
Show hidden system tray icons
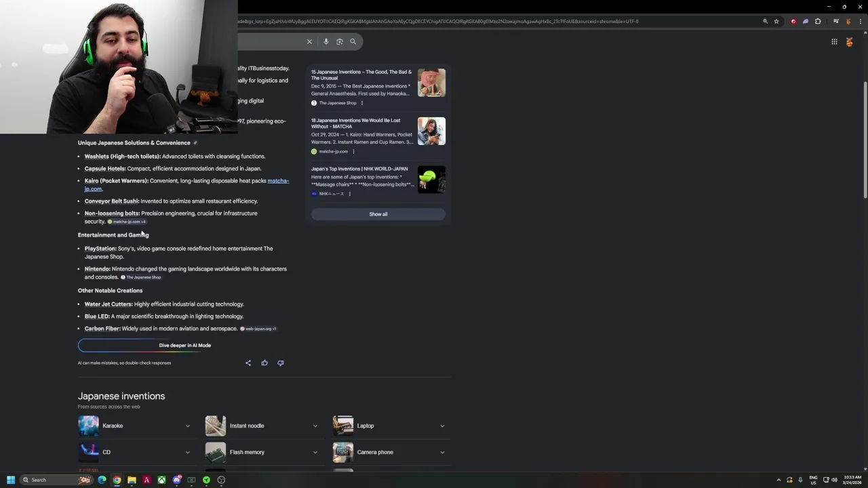point(778,480)
